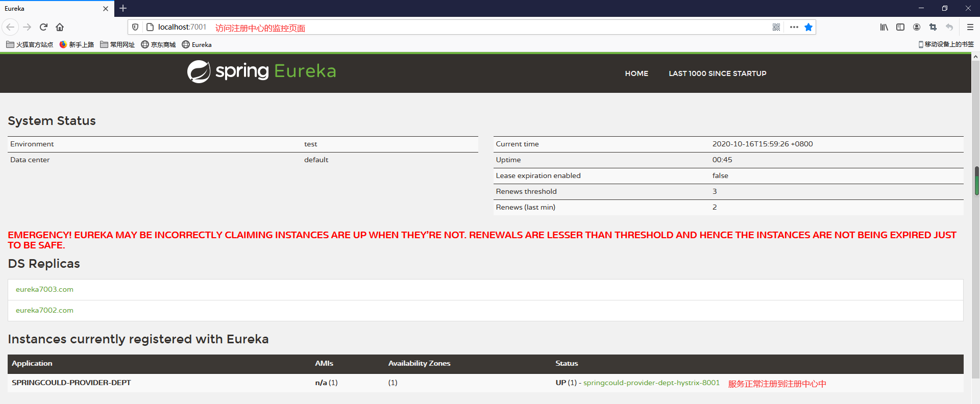This screenshot has height=404, width=980.
Task: Open 移动设备上的书签 mobile bookmarks
Action: pos(946,44)
